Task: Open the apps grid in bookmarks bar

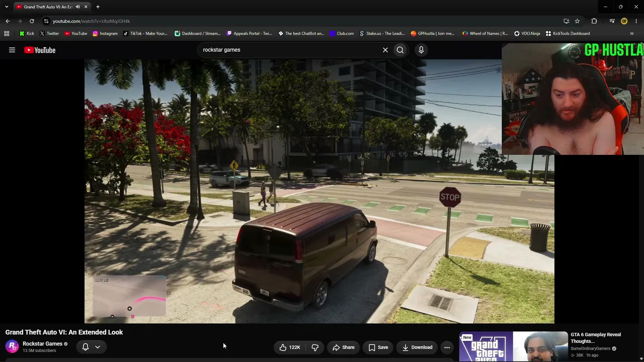Action: 7,34
